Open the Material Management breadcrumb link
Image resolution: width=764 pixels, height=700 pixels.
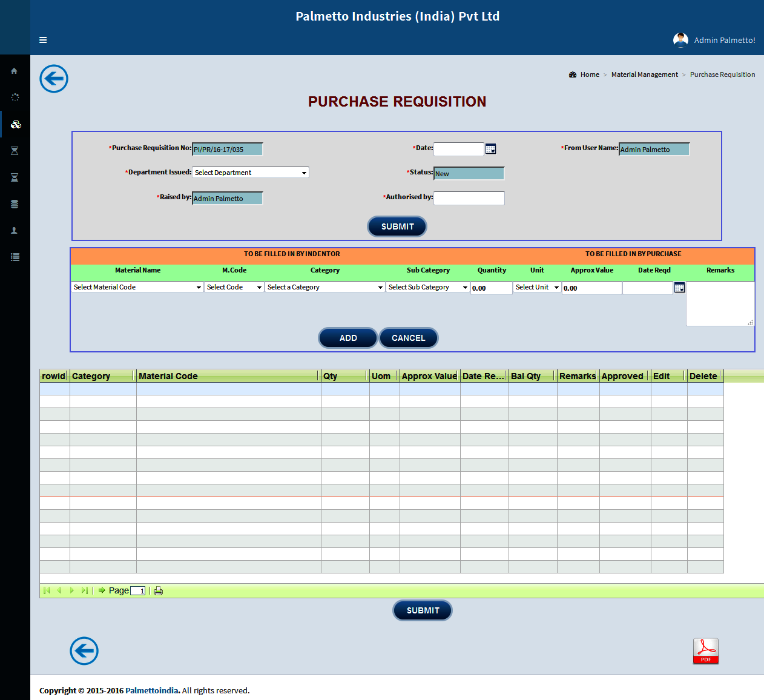(x=645, y=74)
